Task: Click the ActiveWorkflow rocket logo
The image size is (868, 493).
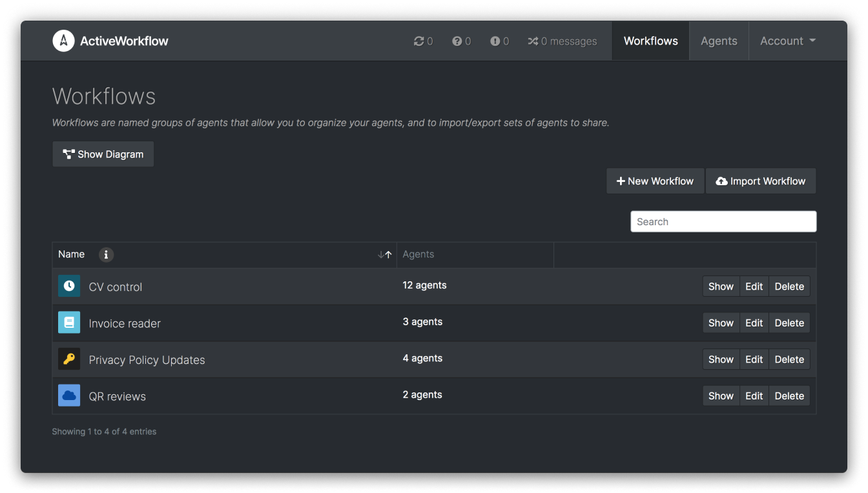Action: coord(63,41)
